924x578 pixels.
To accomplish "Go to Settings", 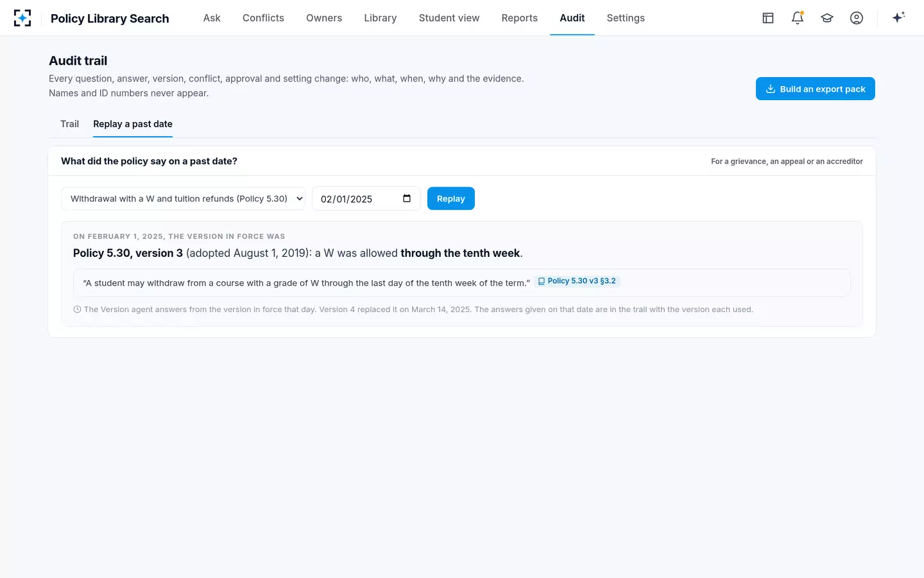I will 626,18.
